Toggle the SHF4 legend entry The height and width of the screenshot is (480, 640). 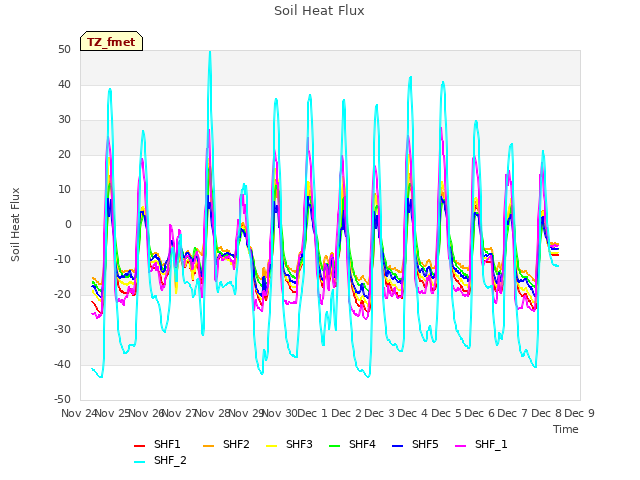point(352,444)
